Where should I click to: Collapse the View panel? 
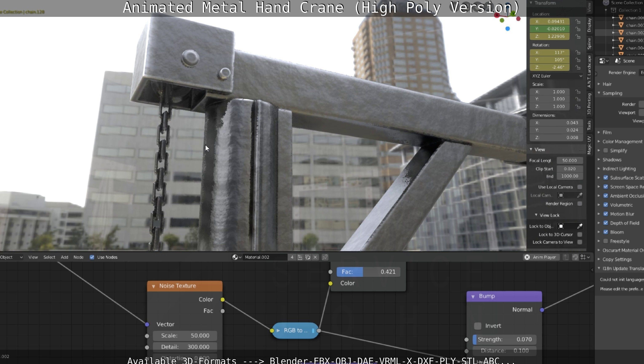click(531, 149)
